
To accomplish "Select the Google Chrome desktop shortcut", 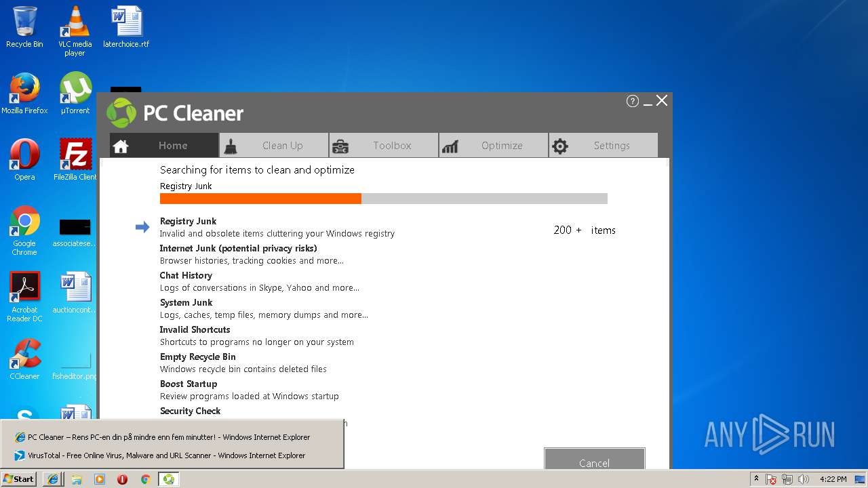I will (x=24, y=230).
